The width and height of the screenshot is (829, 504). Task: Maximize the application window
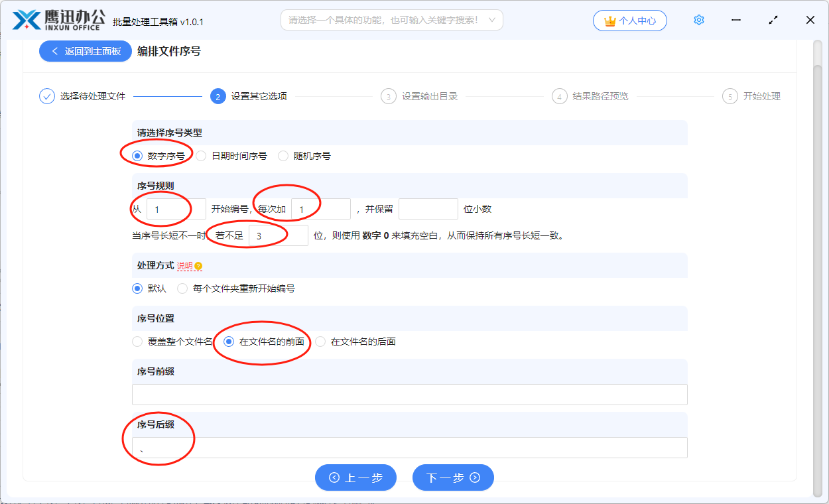[773, 21]
